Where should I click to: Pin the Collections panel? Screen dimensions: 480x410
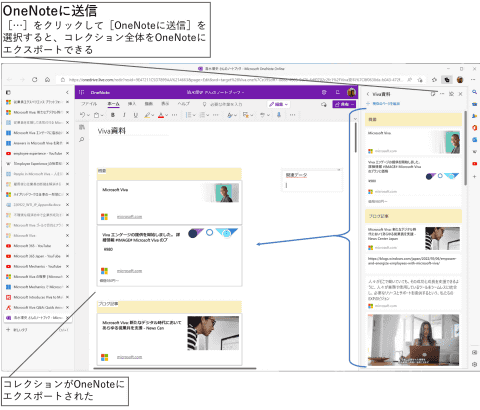coord(451,94)
